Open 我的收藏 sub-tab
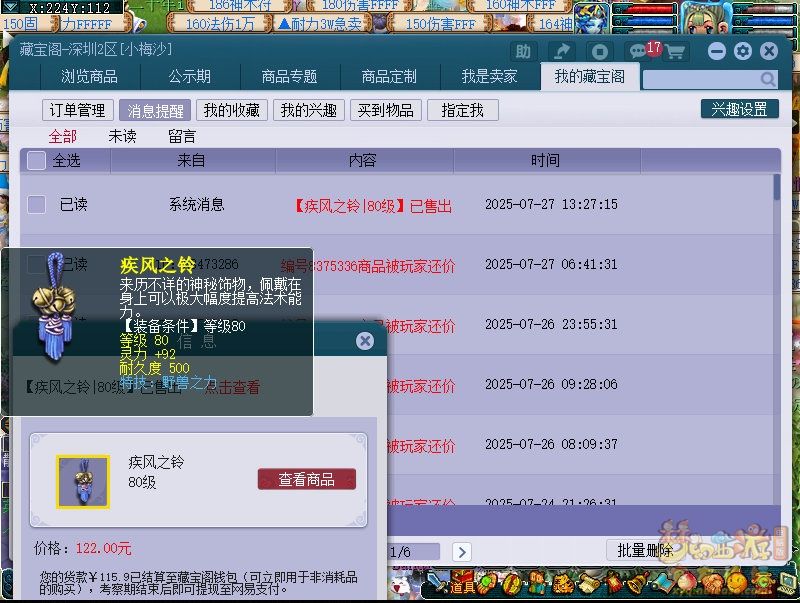Screen dimensions: 800x603 (x=232, y=110)
